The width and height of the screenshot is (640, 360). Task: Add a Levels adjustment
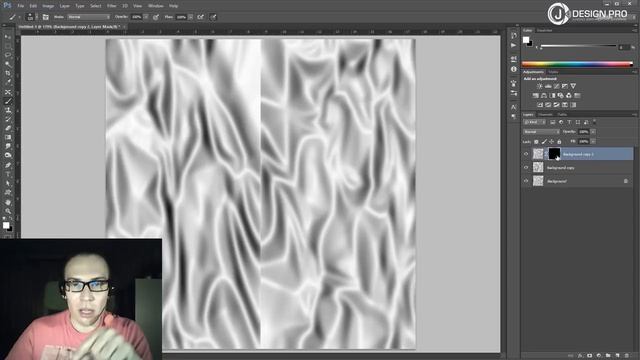coord(548,86)
